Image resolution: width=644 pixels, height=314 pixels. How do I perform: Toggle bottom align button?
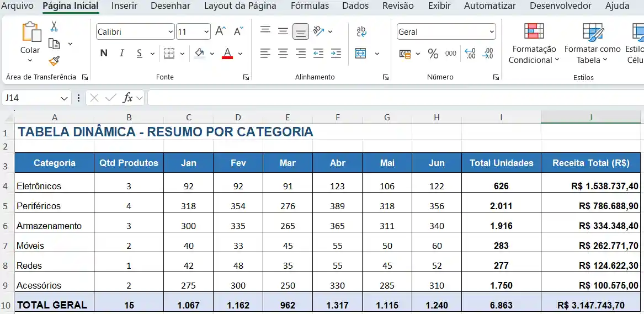(301, 31)
